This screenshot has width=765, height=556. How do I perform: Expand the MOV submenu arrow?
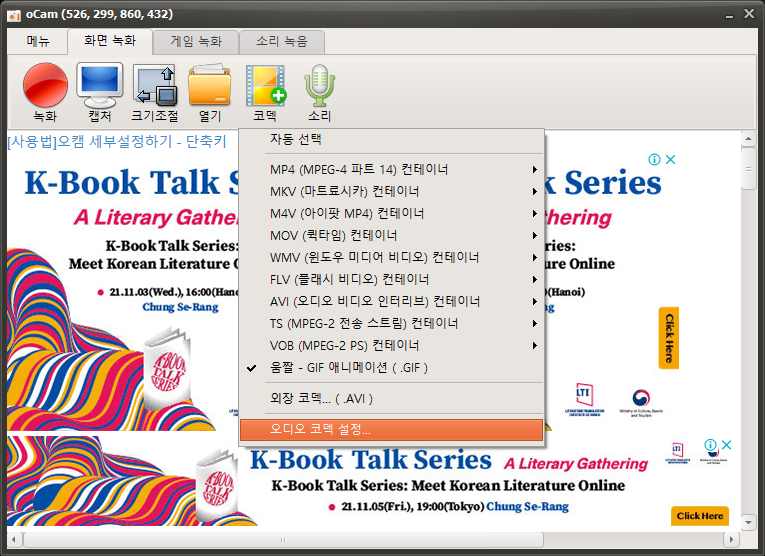pyautogui.click(x=535, y=235)
